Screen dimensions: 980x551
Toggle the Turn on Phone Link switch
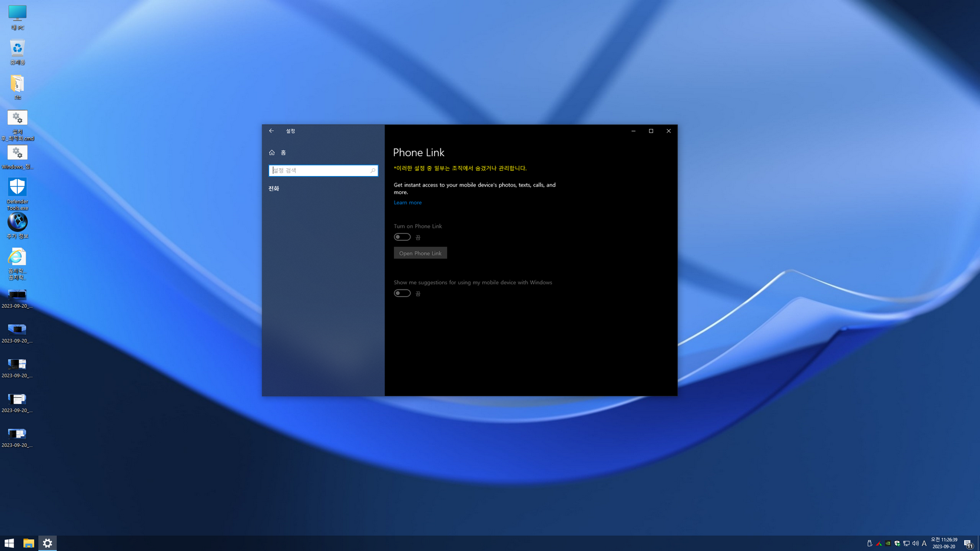pyautogui.click(x=402, y=237)
